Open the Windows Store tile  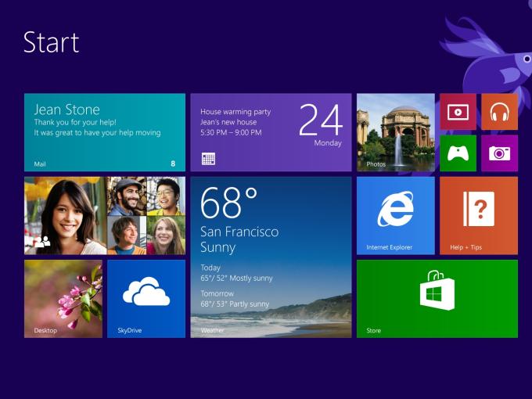437,299
